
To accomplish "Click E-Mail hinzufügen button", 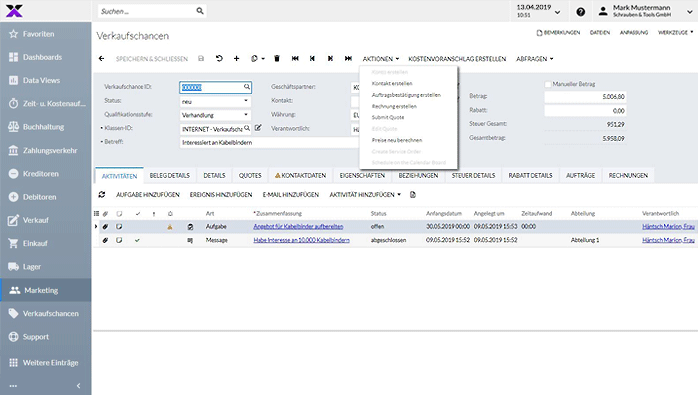I will [x=291, y=195].
